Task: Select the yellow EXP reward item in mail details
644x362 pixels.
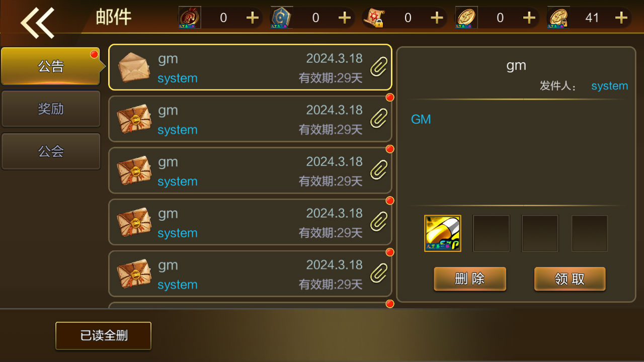Action: click(x=443, y=233)
